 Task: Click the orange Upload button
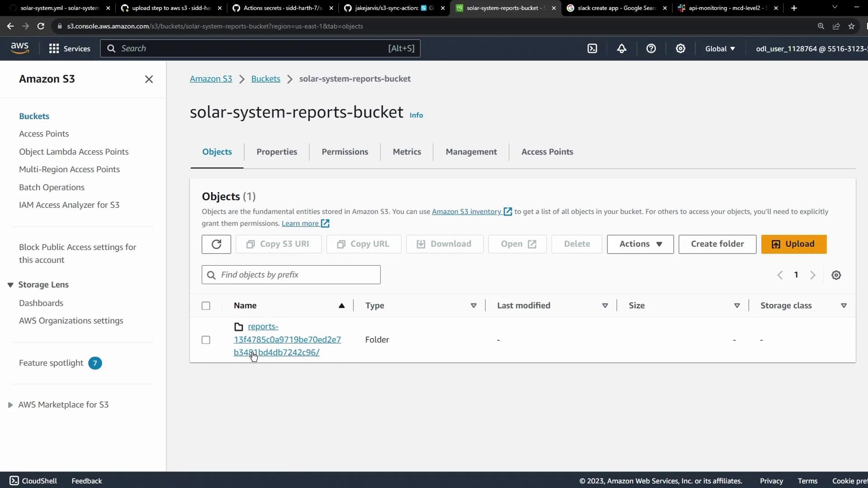(793, 244)
